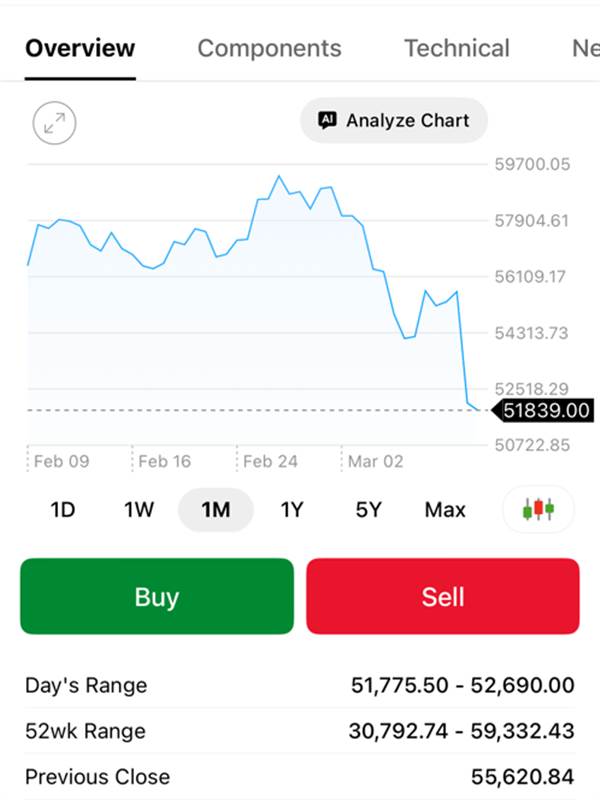Switch chart to 5Y range
This screenshot has height=800, width=600.
368,510
